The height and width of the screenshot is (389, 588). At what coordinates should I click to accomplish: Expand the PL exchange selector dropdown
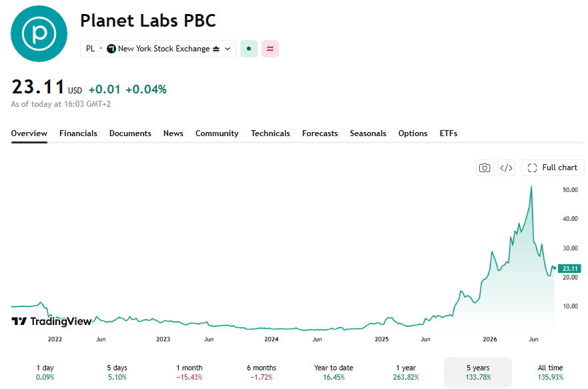158,49
